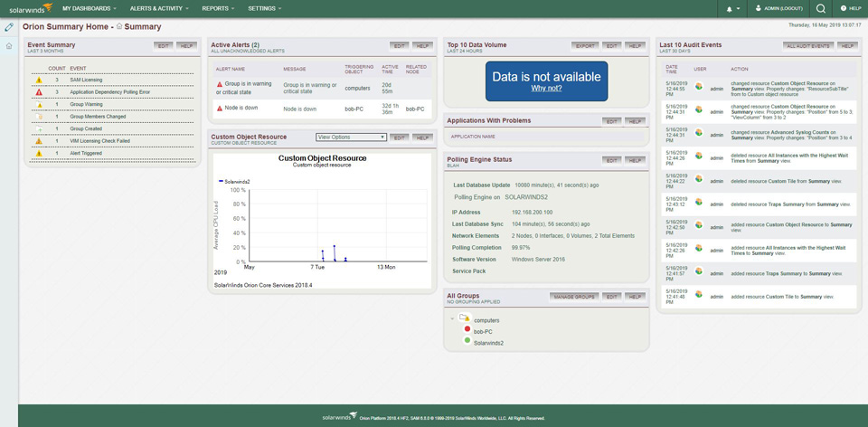Viewport: 868px width, 427px height.
Task: Click the Polling Completion value 99.97%
Action: 521,248
